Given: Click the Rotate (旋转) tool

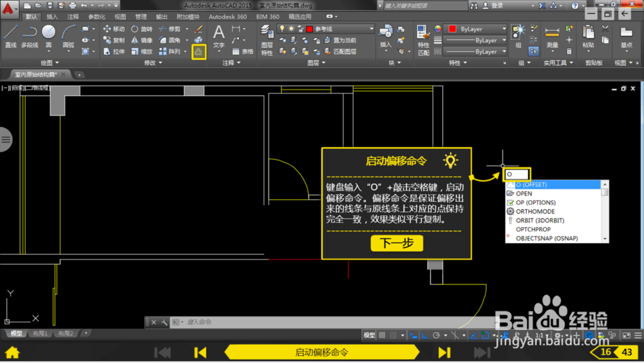Looking at the screenshot, I should pyautogui.click(x=142, y=29).
